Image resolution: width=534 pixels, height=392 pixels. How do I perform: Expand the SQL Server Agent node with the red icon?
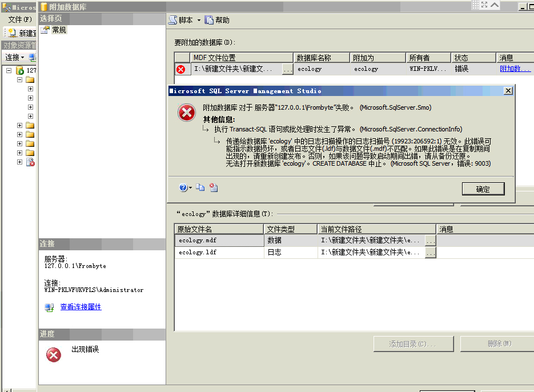[20, 162]
